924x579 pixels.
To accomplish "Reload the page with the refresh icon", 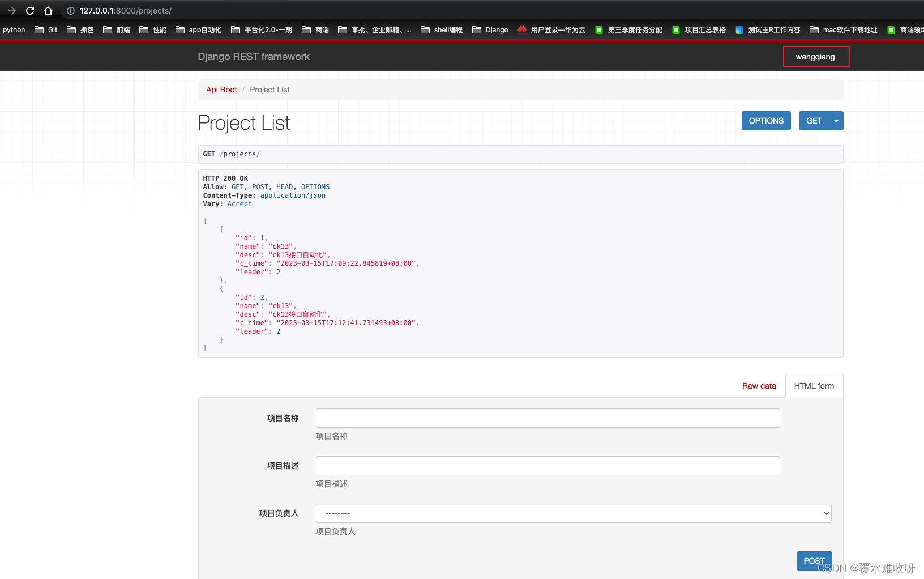I will 30,11.
